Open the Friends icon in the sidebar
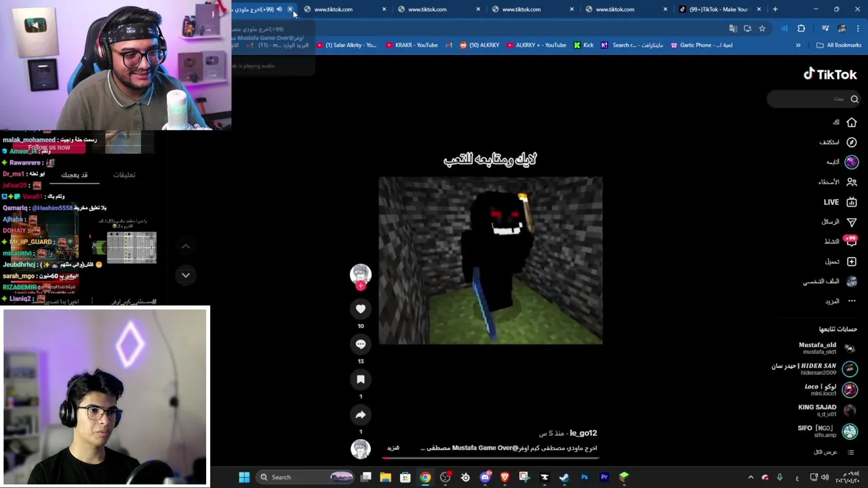This screenshot has height=488, width=868. click(852, 182)
